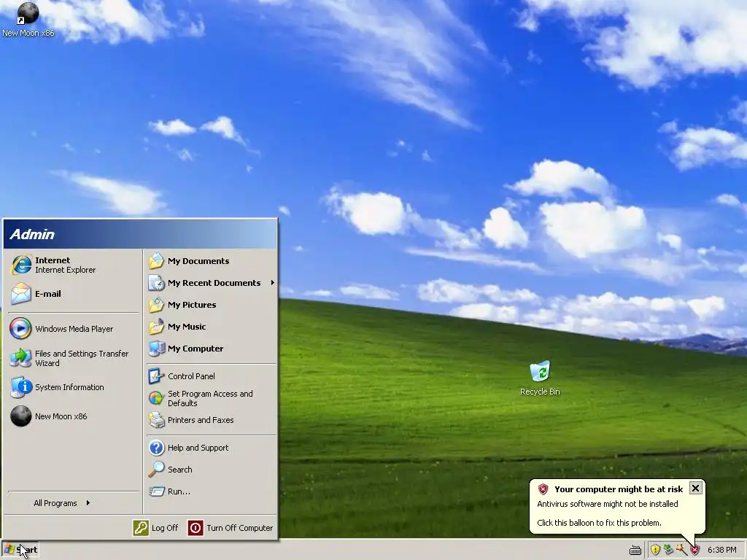747x560 pixels.
Task: Click the safely remove hardware tray icon
Action: (x=668, y=550)
